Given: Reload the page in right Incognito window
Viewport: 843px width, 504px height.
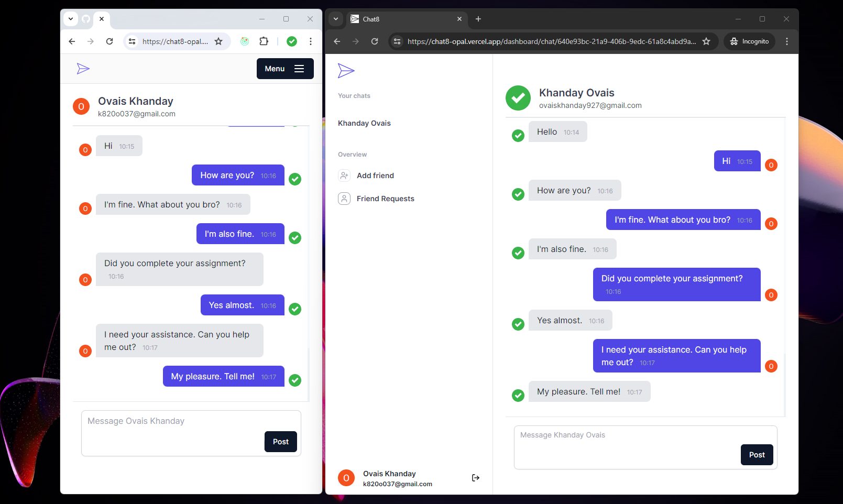Looking at the screenshot, I should (x=375, y=41).
